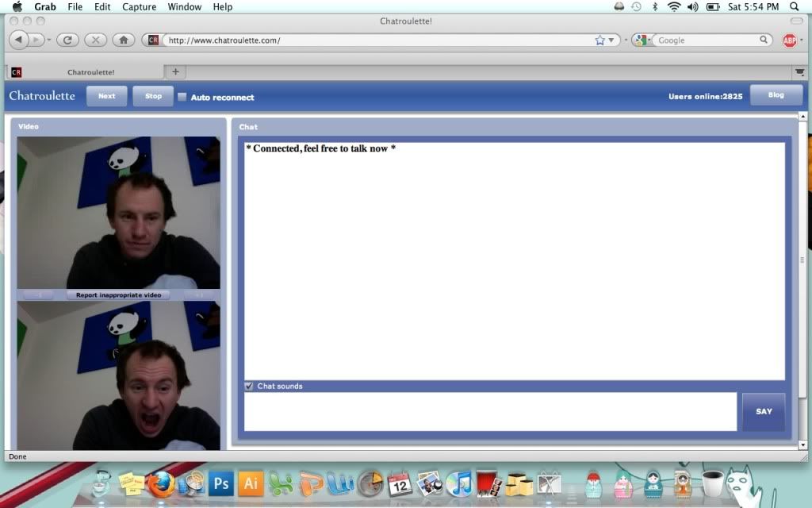
Task: Send the message with the SAY button
Action: coord(764,412)
